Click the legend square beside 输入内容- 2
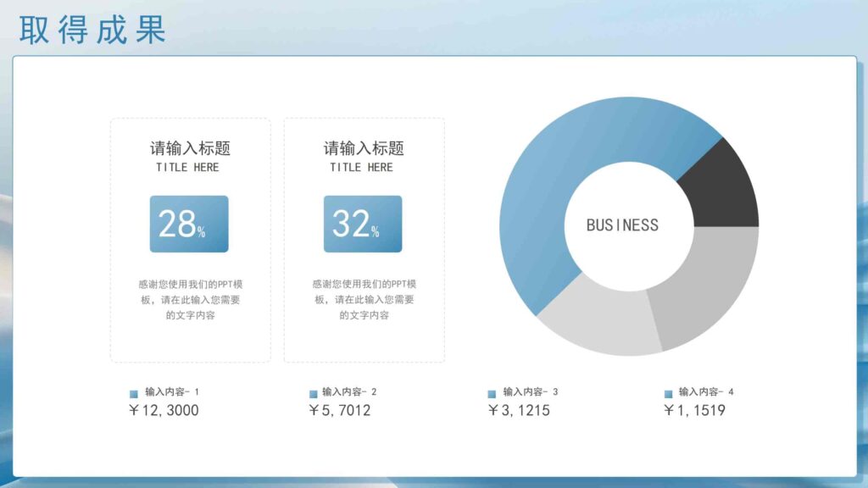Viewport: 868px width, 488px height. pyautogui.click(x=314, y=394)
